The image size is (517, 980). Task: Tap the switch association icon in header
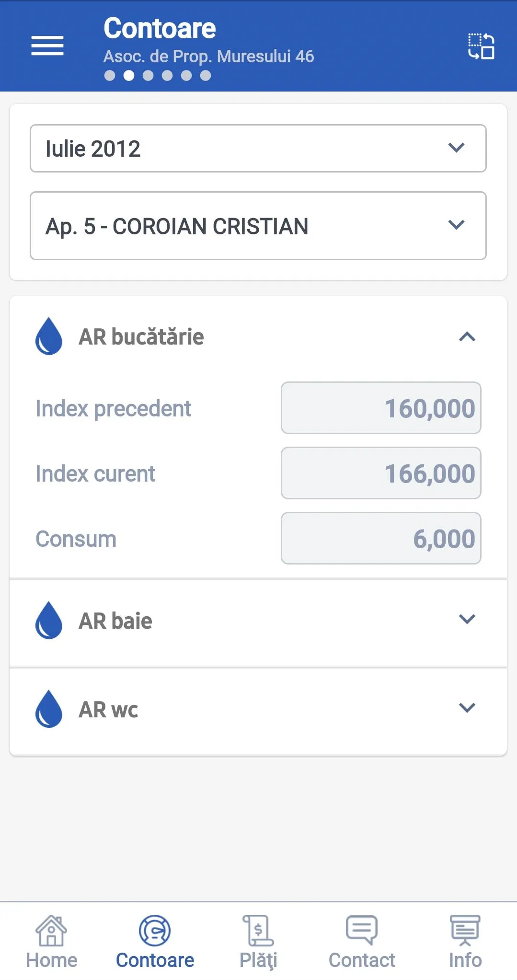click(x=481, y=46)
